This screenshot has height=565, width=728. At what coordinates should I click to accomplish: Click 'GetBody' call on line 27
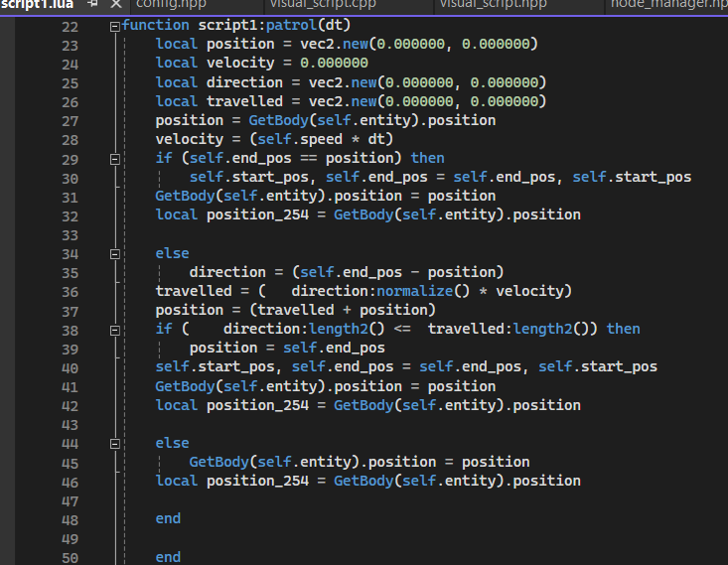[272, 120]
